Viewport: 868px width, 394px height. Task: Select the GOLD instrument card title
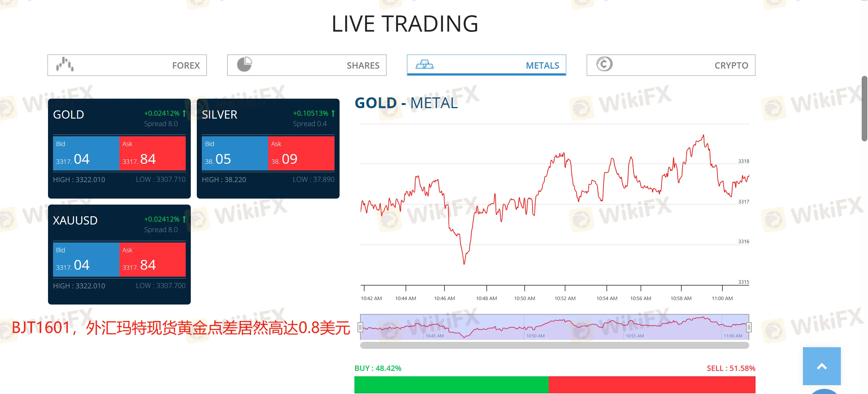pyautogui.click(x=69, y=115)
